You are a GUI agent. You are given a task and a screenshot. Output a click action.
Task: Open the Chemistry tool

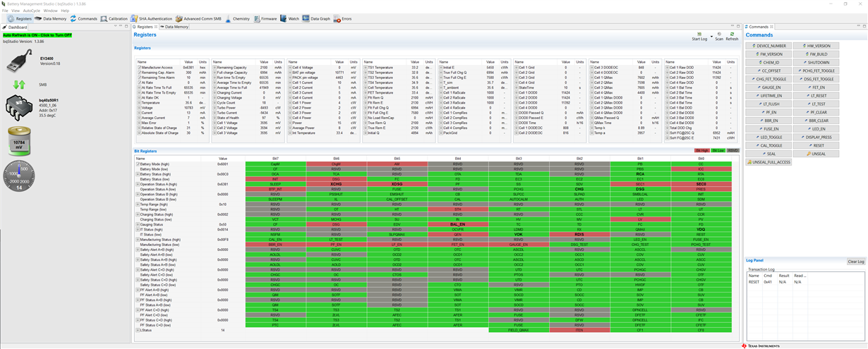pyautogui.click(x=238, y=18)
